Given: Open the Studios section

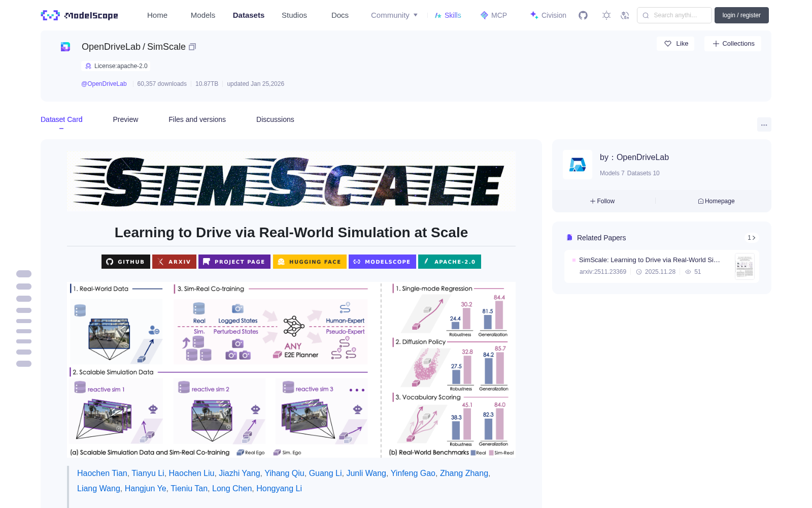Looking at the screenshot, I should click(294, 15).
